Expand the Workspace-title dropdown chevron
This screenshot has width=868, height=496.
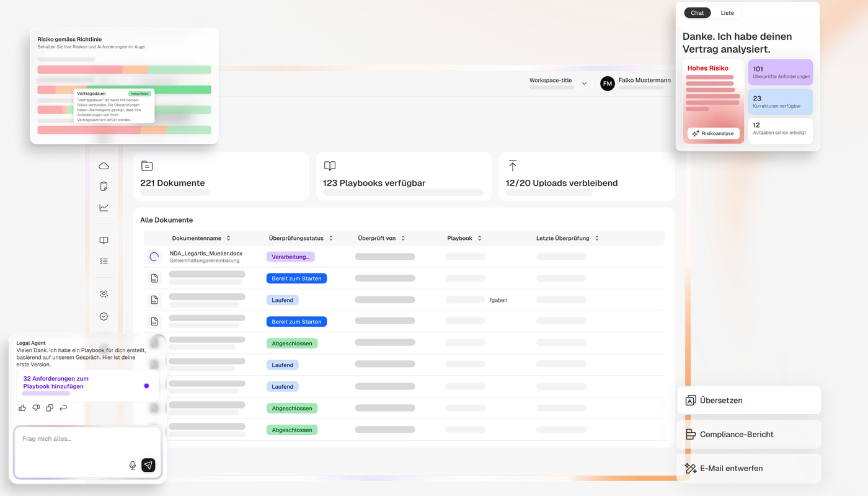[584, 83]
